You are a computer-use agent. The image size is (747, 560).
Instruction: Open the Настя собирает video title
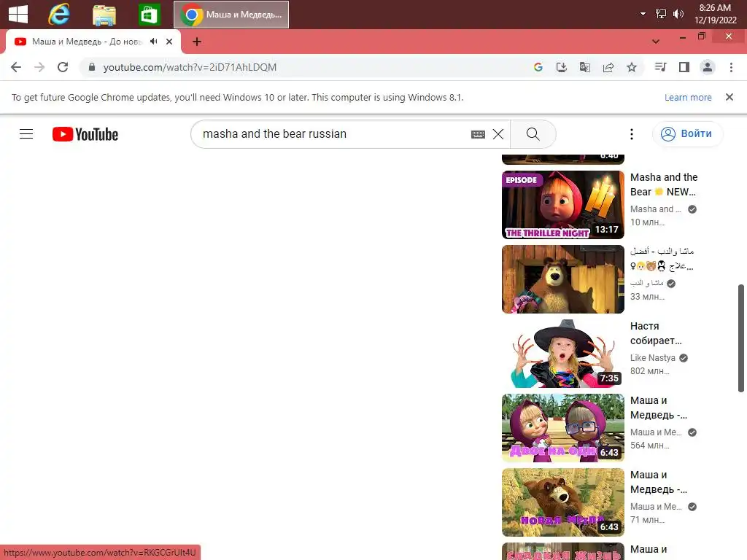click(656, 333)
